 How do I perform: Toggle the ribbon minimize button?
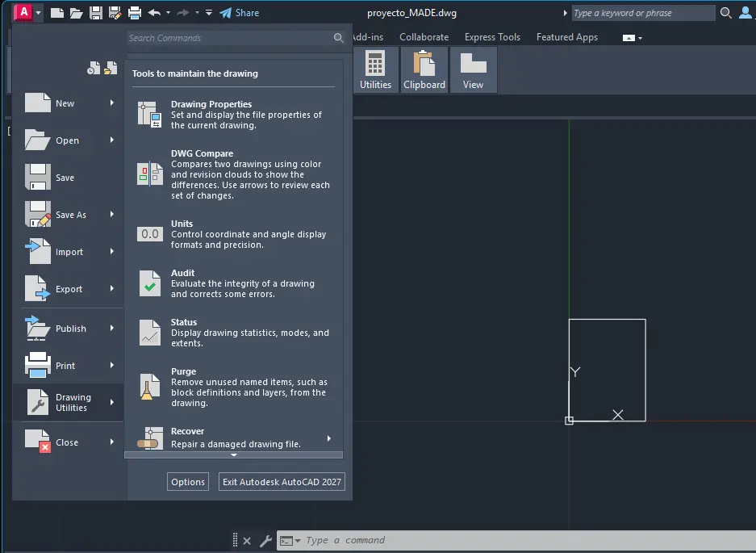(629, 38)
